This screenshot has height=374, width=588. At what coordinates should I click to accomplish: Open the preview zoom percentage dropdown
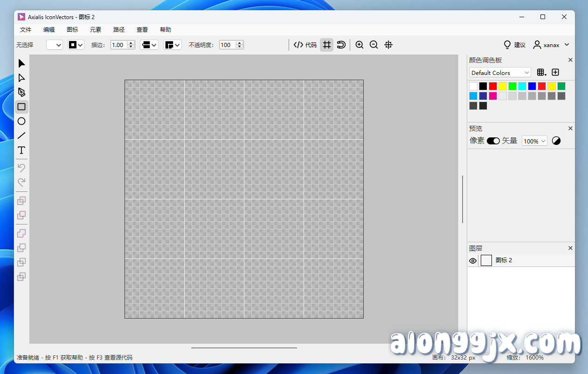[534, 140]
